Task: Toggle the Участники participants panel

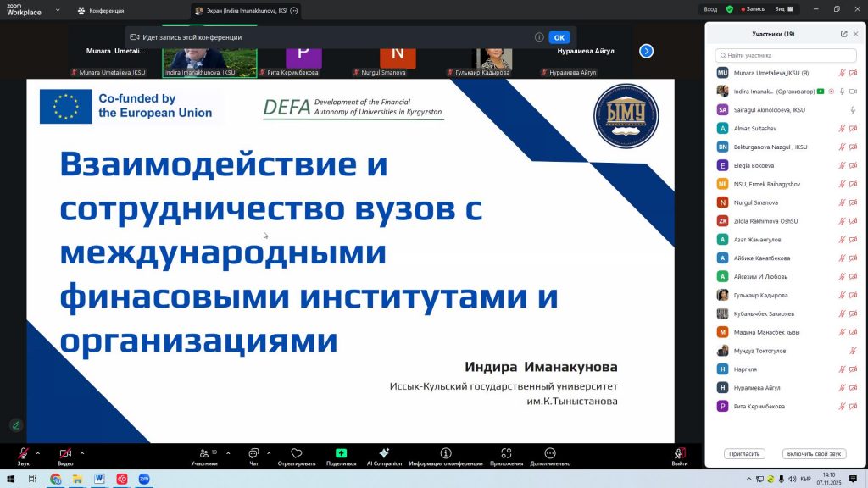Action: [203, 454]
